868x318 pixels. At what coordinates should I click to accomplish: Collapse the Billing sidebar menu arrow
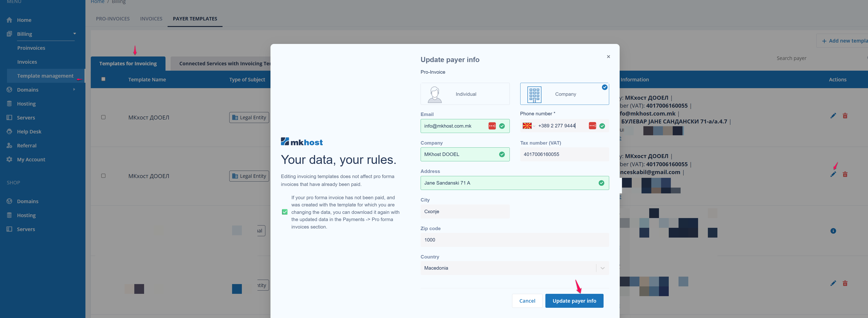point(74,34)
